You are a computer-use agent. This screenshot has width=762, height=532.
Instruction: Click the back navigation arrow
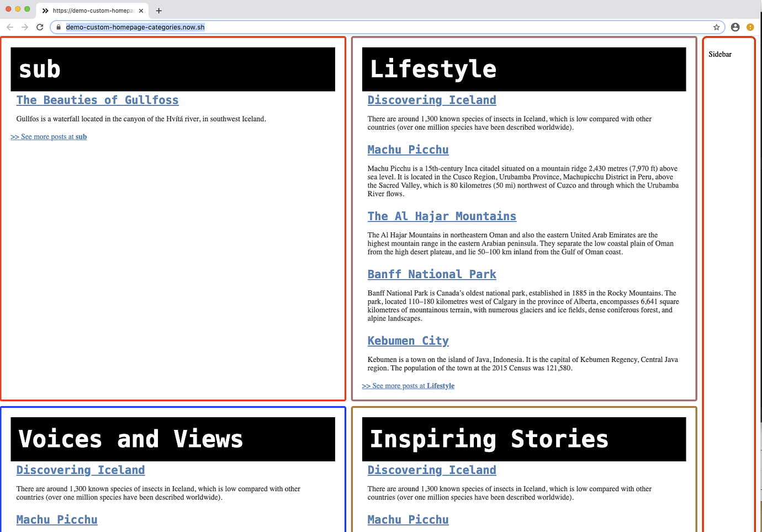(9, 26)
